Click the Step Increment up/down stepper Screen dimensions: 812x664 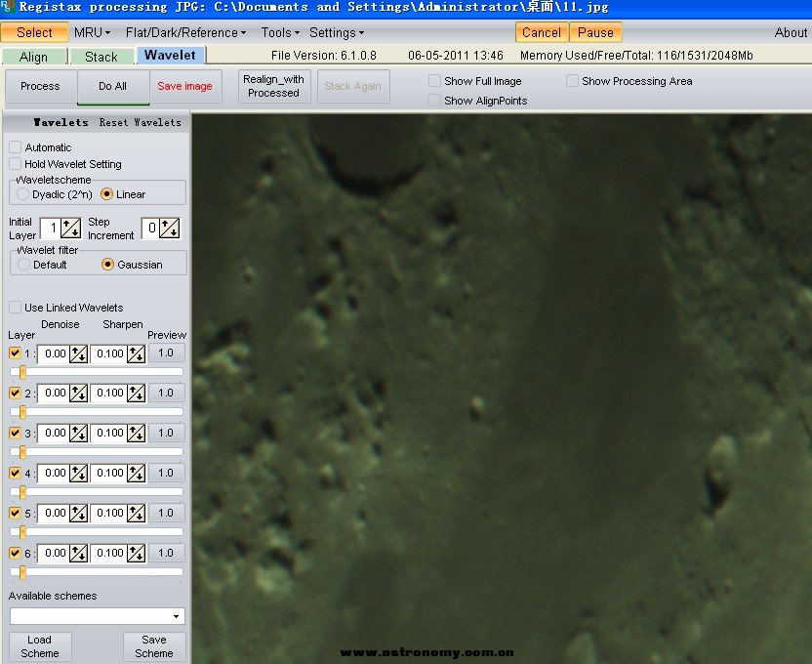tap(170, 228)
